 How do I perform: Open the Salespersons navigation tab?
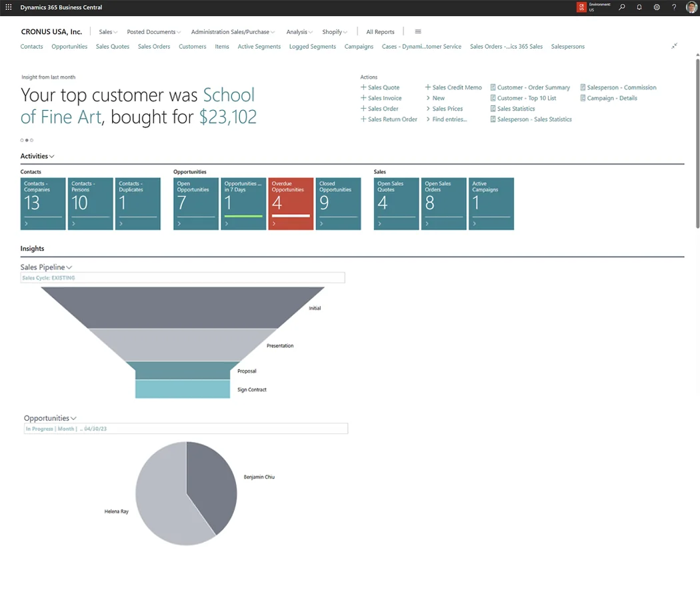coord(568,47)
